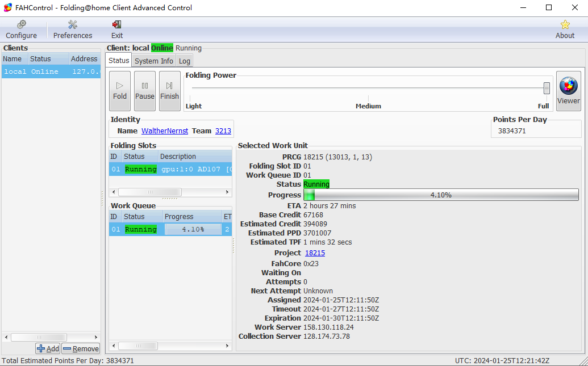Image resolution: width=588 pixels, height=366 pixels.
Task: Click the green Online badge in client header
Action: coord(162,48)
